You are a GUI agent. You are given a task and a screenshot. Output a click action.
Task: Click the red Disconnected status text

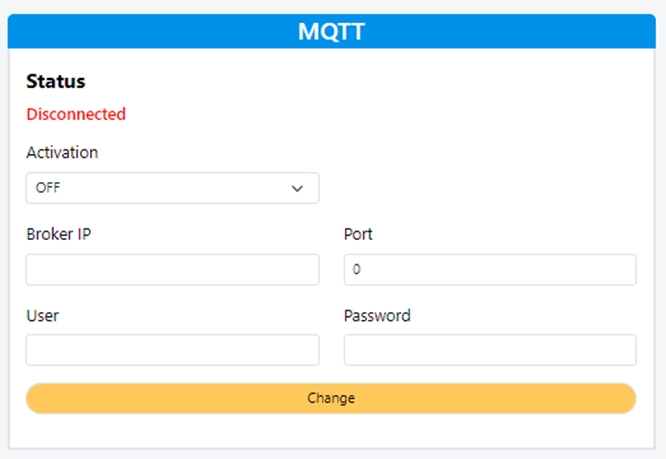[76, 114]
